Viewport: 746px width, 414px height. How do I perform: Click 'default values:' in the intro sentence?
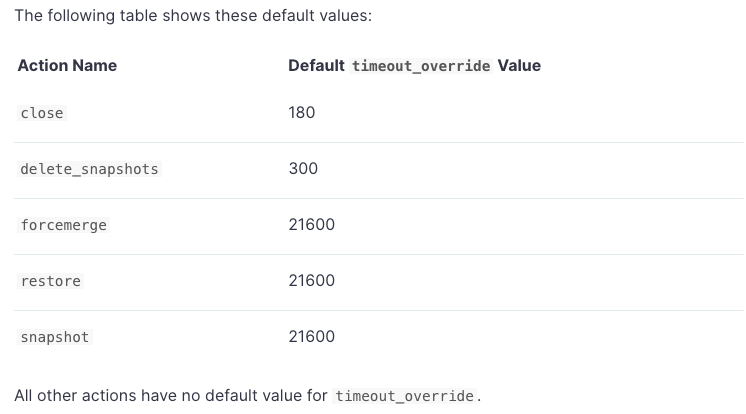click(317, 15)
